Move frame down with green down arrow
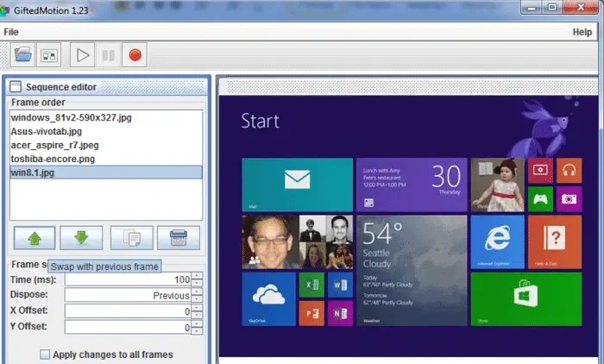 click(x=81, y=238)
